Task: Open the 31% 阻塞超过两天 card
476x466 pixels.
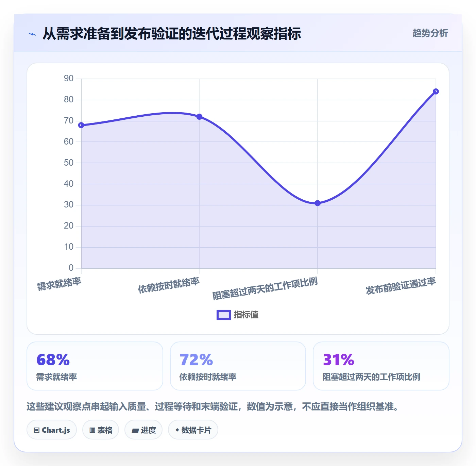Action: pos(381,366)
